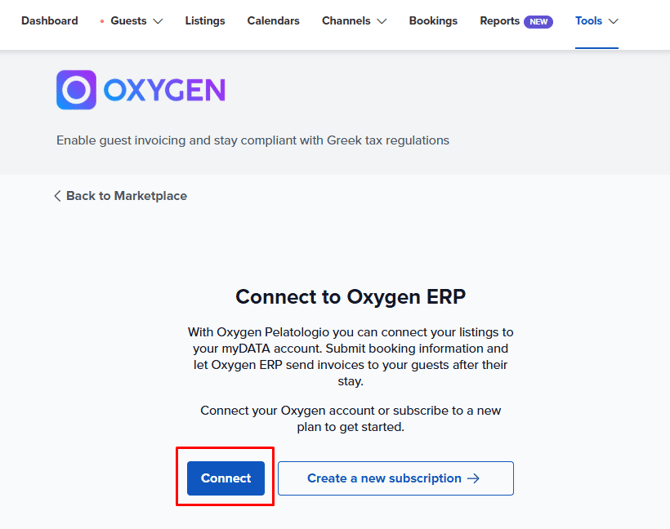Follow the Back to Marketplace link
The height and width of the screenshot is (529, 670).
point(120,196)
